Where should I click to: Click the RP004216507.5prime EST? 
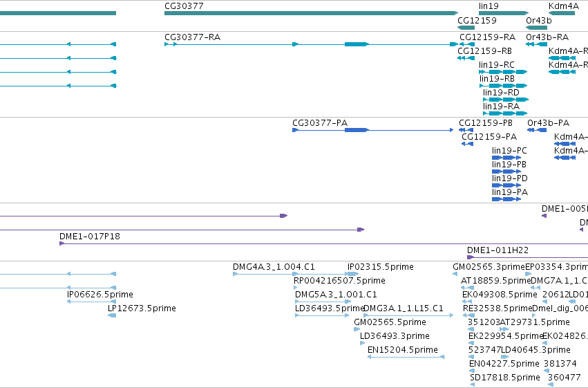coord(296,288)
